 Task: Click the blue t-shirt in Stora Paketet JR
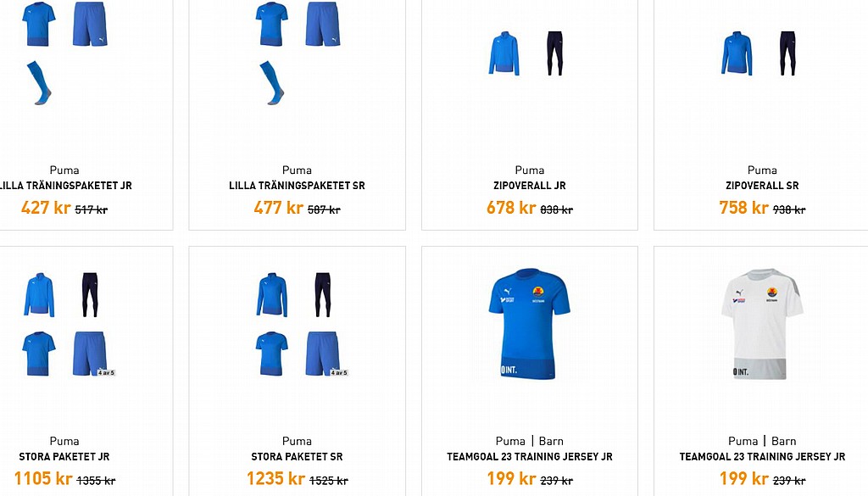pos(39,354)
